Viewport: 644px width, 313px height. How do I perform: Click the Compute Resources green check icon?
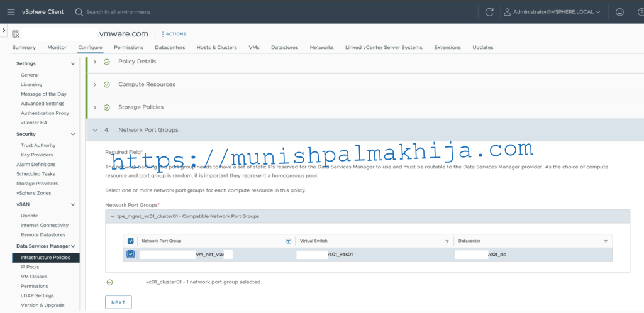pyautogui.click(x=107, y=84)
